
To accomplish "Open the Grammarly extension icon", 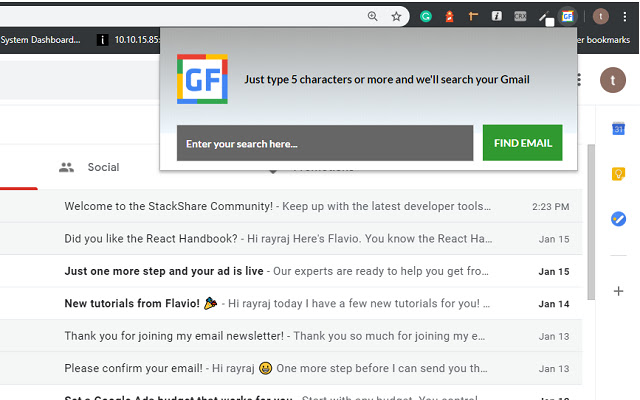I will (x=426, y=16).
